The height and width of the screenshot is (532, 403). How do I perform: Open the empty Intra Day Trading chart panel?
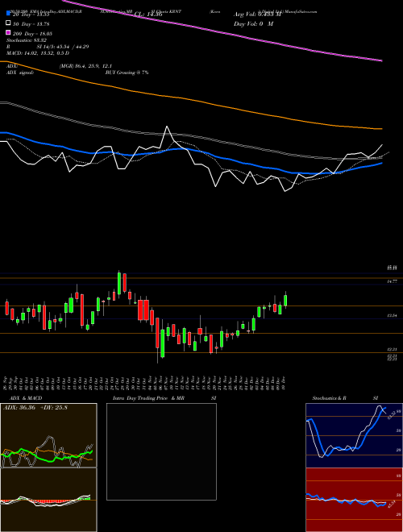tap(161, 451)
